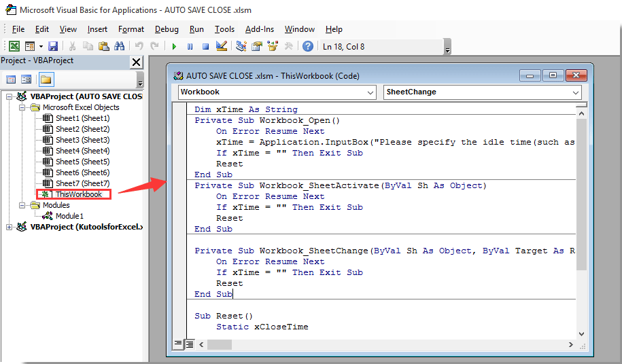622x364 pixels.
Task: Collapse the Modules folder in project tree
Action: [x=22, y=205]
